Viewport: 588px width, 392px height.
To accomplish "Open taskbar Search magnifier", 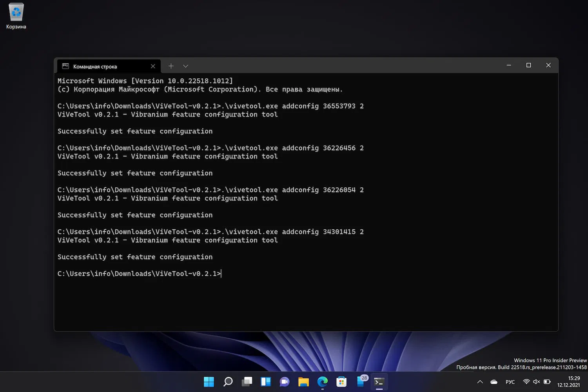I will [x=228, y=382].
